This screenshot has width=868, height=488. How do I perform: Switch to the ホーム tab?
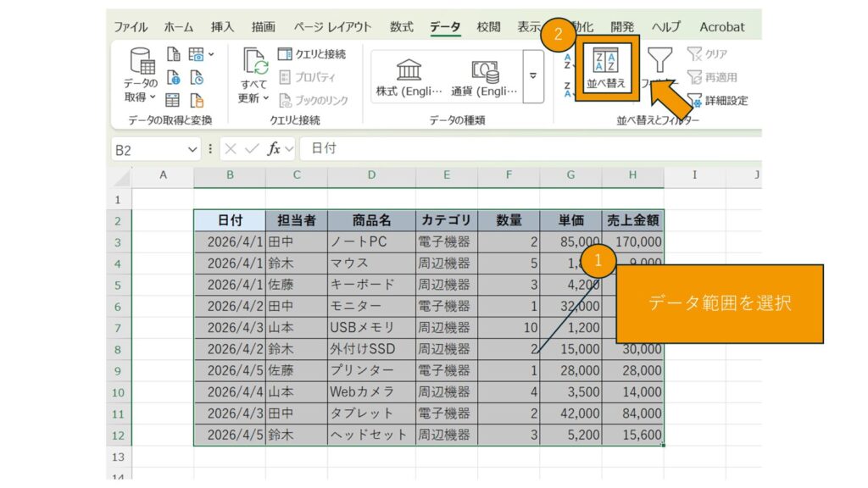[x=178, y=27]
